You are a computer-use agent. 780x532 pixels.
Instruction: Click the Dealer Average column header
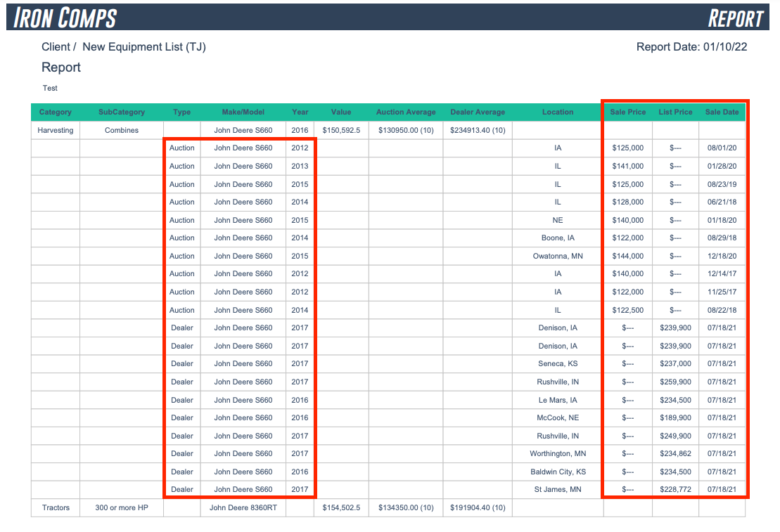[478, 112]
